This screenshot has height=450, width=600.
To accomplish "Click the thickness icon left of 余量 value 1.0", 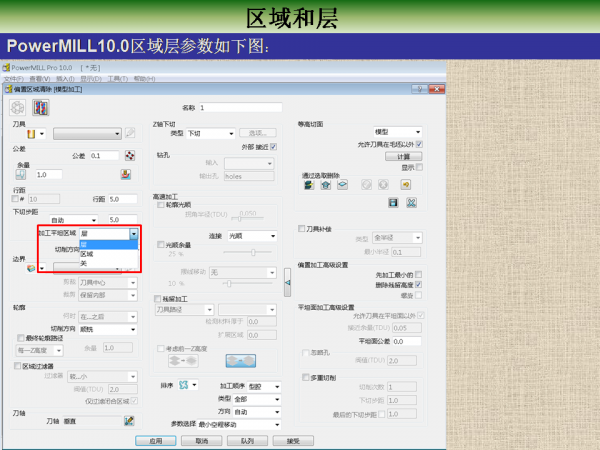I will point(21,174).
